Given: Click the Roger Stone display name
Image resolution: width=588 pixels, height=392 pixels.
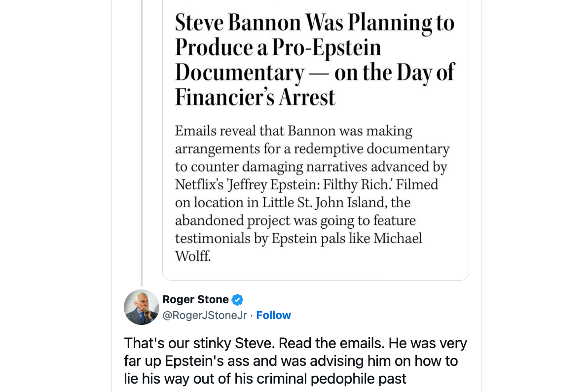Looking at the screenshot, I should click(x=195, y=299).
